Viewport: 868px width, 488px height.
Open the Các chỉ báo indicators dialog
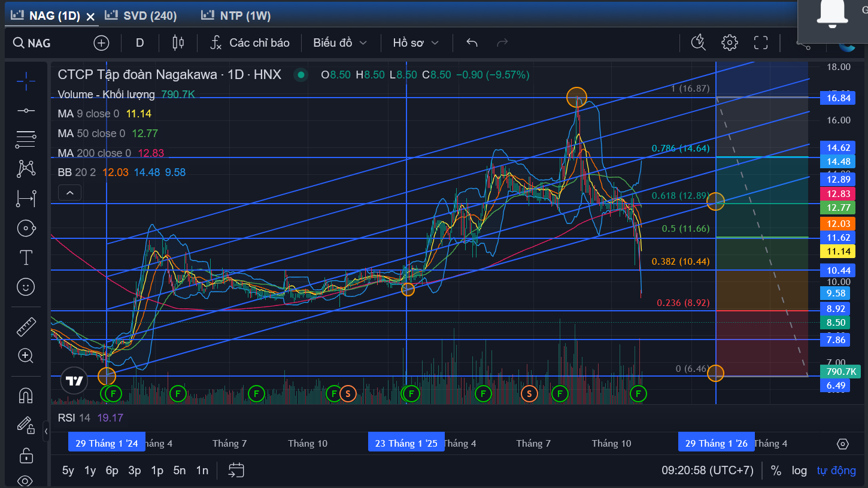pos(250,43)
